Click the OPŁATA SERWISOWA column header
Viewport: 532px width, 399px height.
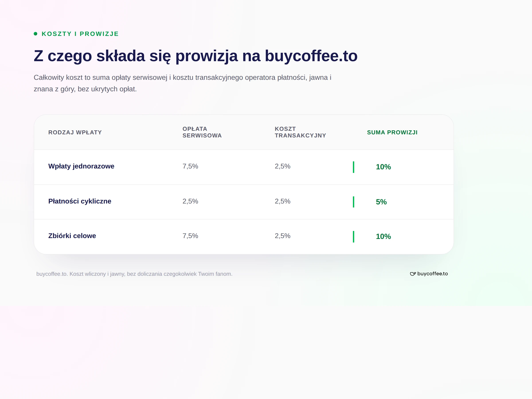coord(202,132)
